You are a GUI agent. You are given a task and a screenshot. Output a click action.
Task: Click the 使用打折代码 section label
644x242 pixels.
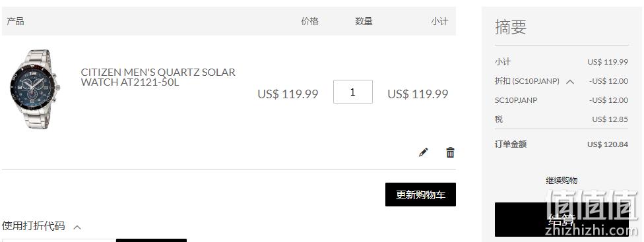tap(33, 226)
